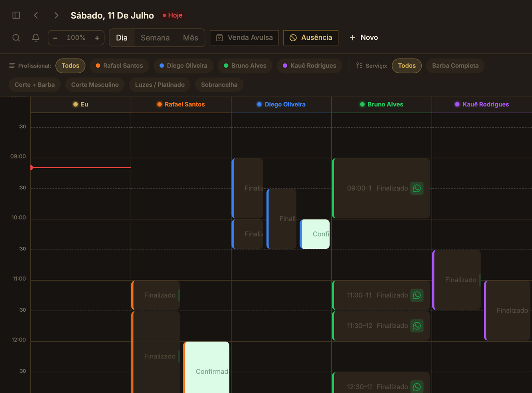Image resolution: width=532 pixels, height=393 pixels.
Task: Filter by Rafael Santos chip
Action: click(119, 66)
